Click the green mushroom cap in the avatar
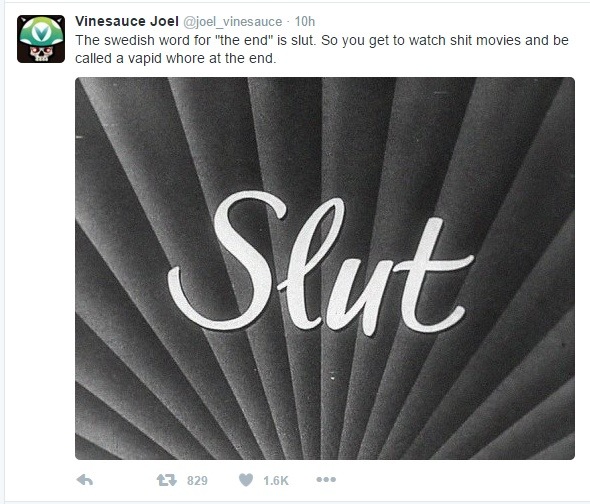 click(41, 31)
